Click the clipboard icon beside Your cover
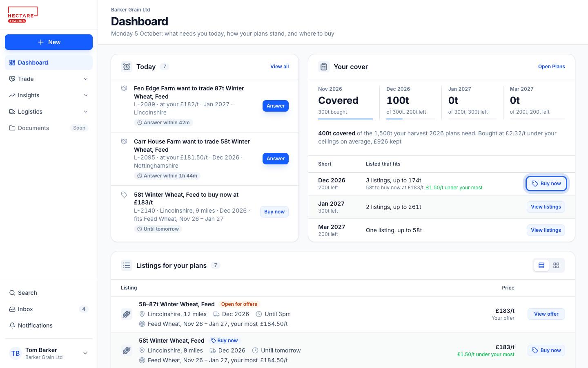Screen dimensions: 588x368 pyautogui.click(x=324, y=67)
